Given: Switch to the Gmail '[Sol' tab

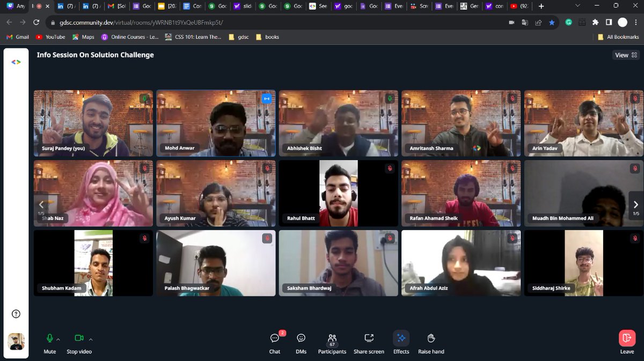Looking at the screenshot, I should point(116,6).
